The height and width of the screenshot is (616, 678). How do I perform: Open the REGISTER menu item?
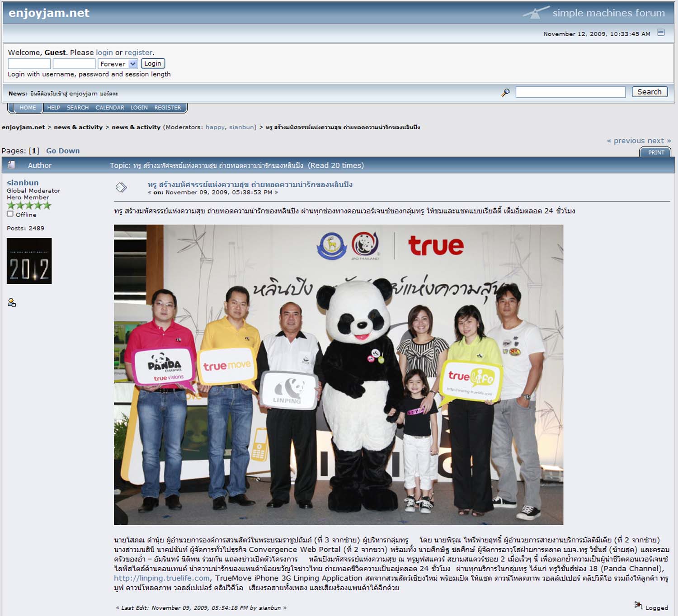tap(168, 108)
